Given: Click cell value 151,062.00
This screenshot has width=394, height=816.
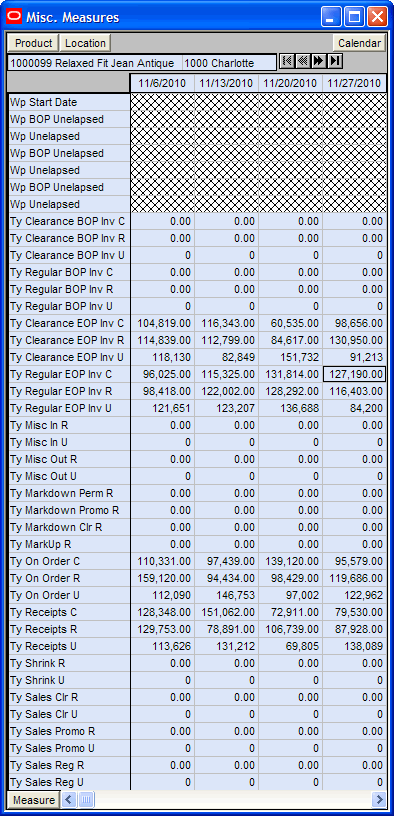Looking at the screenshot, I should click(x=226, y=613).
